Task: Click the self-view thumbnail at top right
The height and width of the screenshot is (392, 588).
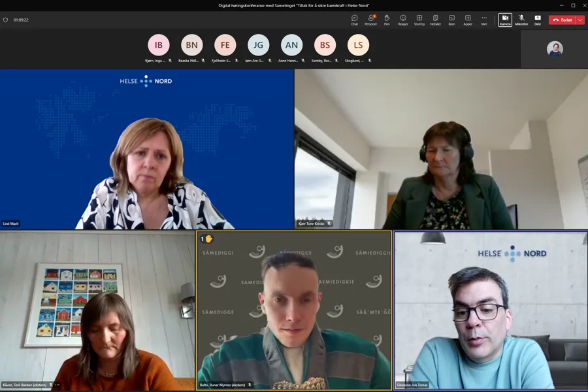Action: (x=555, y=49)
